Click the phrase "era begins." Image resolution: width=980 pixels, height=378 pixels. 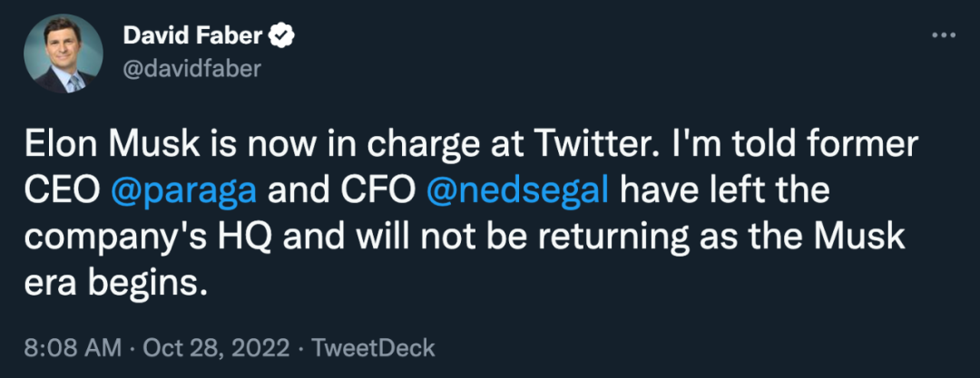tap(113, 284)
